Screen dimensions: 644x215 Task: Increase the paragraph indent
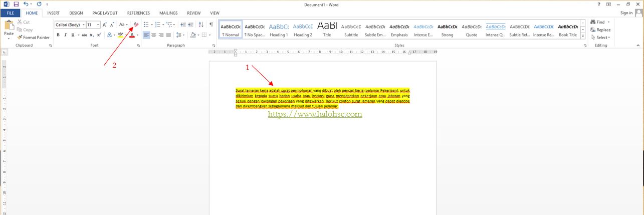[x=191, y=25]
